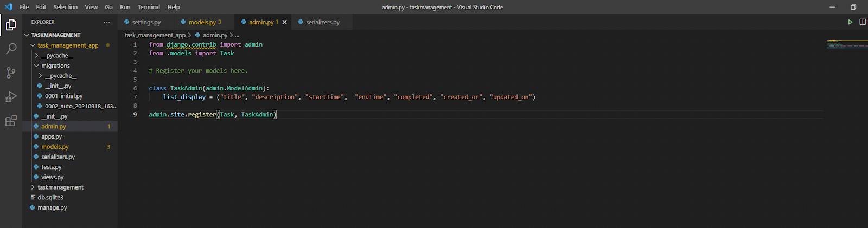This screenshot has height=228, width=868.
Task: Switch to the models.py tab
Action: pyautogui.click(x=205, y=22)
